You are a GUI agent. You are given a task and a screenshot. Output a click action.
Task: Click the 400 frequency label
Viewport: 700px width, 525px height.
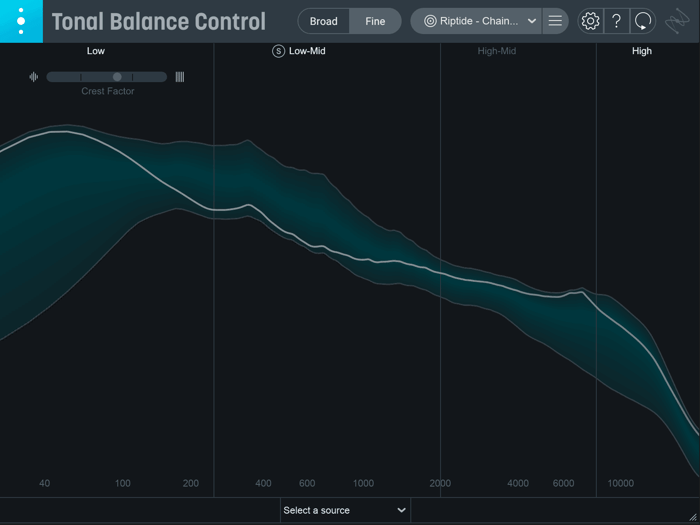[263, 483]
